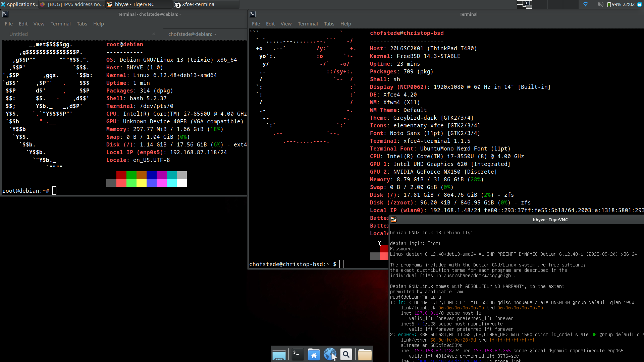This screenshot has height=362, width=644.
Task: Open the window menu icon of the debian terminal
Action: [x=5, y=14]
